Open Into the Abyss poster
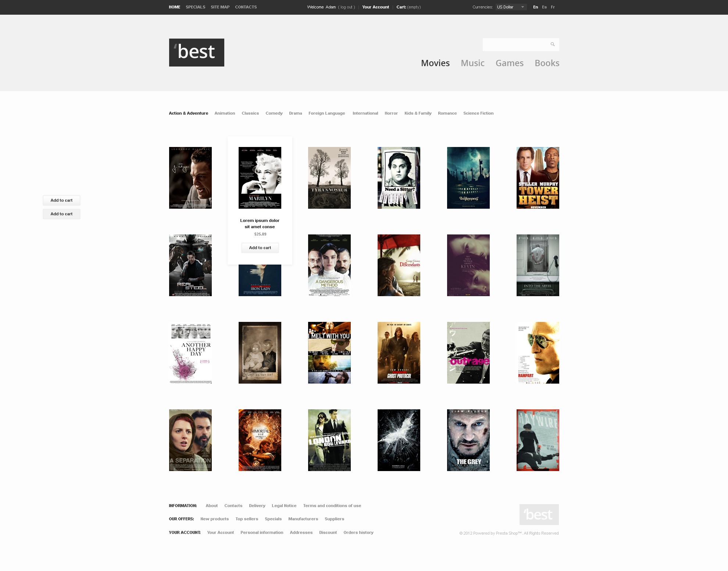728x571 pixels. 538,265
